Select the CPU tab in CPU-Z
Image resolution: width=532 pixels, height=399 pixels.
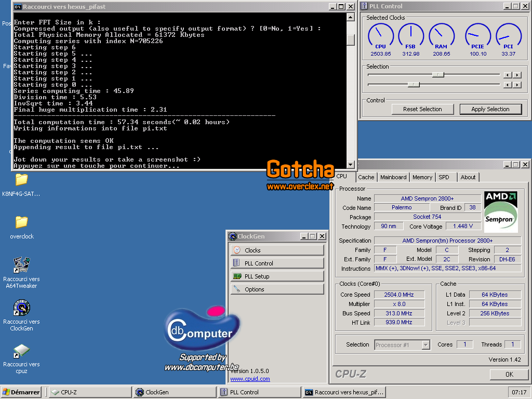pos(342,176)
